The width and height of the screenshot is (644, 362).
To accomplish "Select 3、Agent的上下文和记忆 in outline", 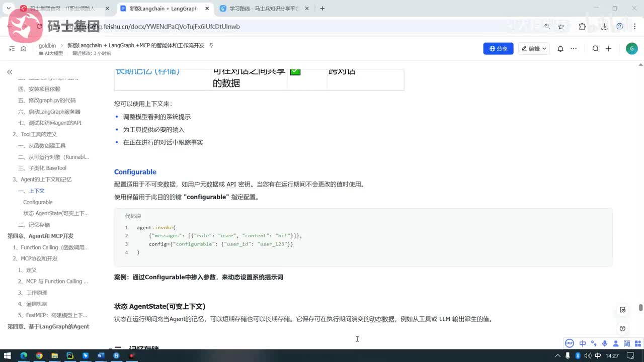I will coord(42,179).
